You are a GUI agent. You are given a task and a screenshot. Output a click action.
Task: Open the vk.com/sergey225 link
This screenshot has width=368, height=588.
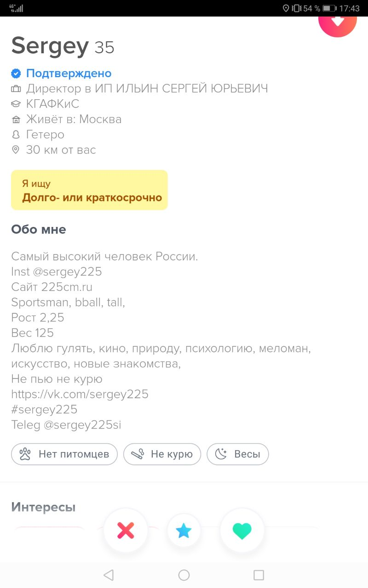[80, 394]
